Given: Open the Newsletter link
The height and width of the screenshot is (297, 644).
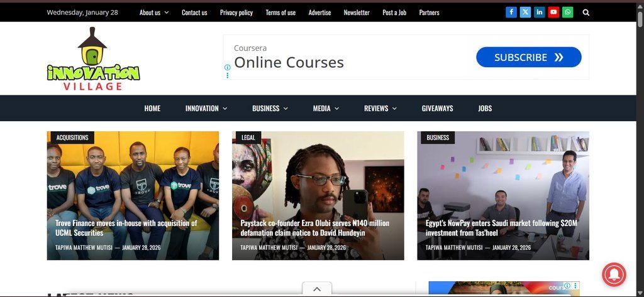Looking at the screenshot, I should pyautogui.click(x=357, y=13).
